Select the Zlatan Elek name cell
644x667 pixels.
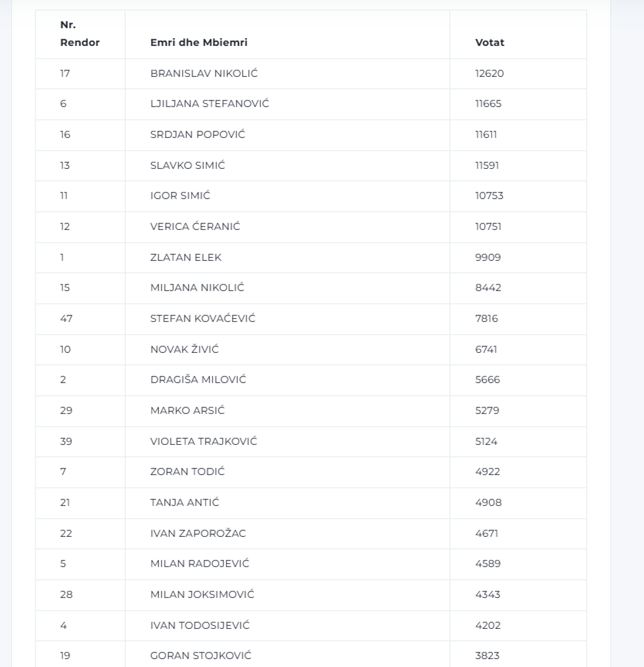click(x=186, y=257)
